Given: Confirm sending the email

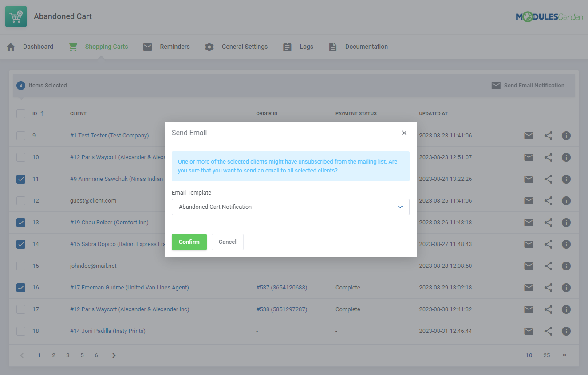Looking at the screenshot, I should [x=189, y=242].
